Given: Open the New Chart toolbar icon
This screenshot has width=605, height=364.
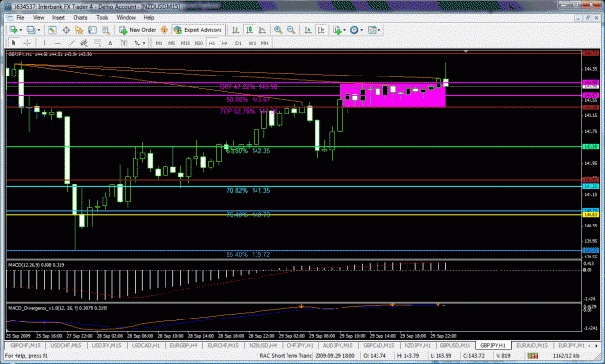Looking at the screenshot, I should pos(14,30).
